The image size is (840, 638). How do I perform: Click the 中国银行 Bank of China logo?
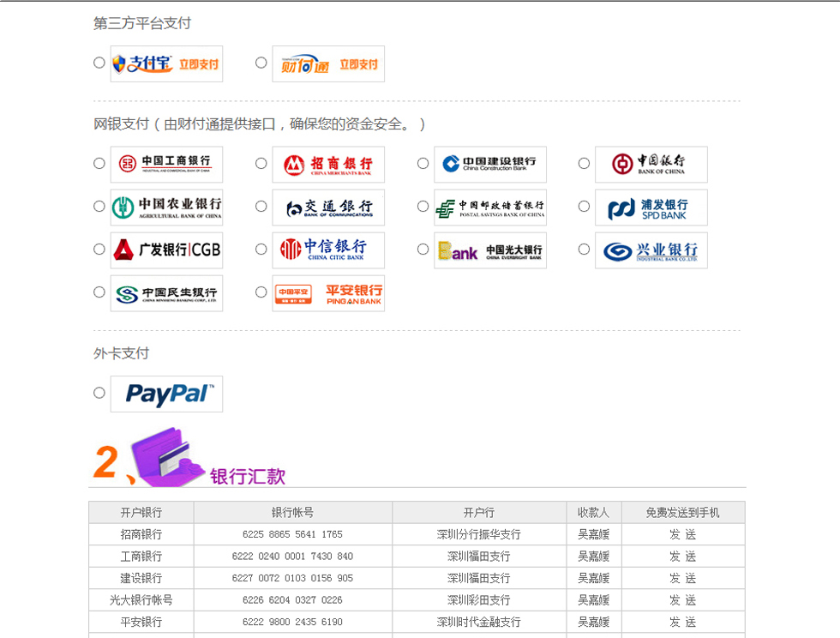(x=651, y=165)
